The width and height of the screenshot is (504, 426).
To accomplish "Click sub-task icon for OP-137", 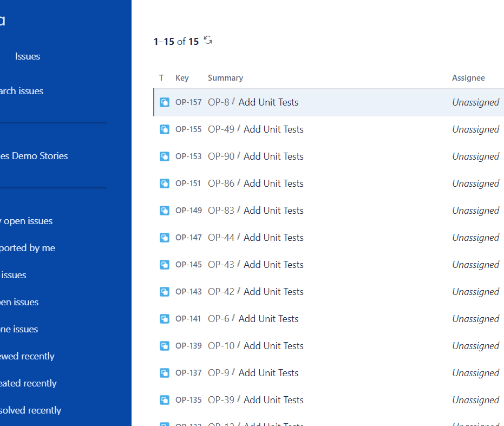I will (165, 372).
